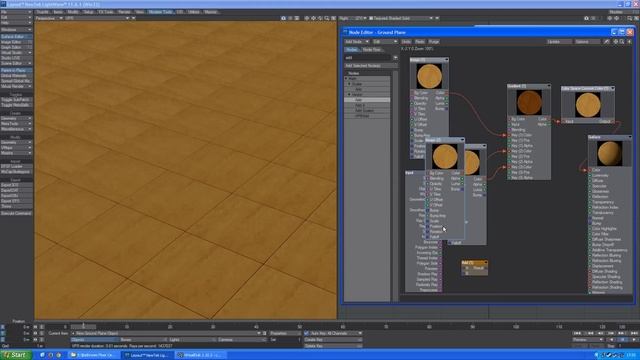Open the Modify tab
This screenshot has width=640, height=360.
[73, 12]
